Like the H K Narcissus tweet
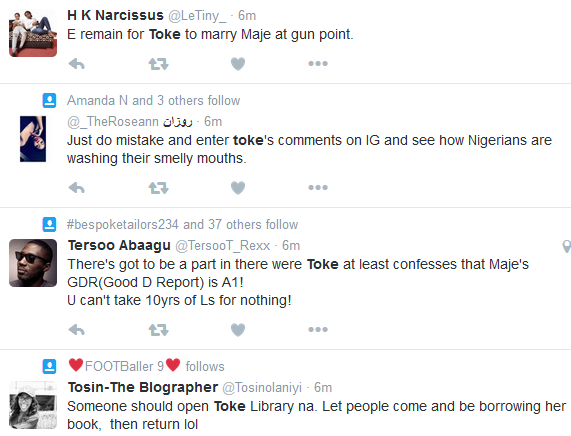Image resolution: width=571 pixels, height=436 pixels. (x=238, y=64)
